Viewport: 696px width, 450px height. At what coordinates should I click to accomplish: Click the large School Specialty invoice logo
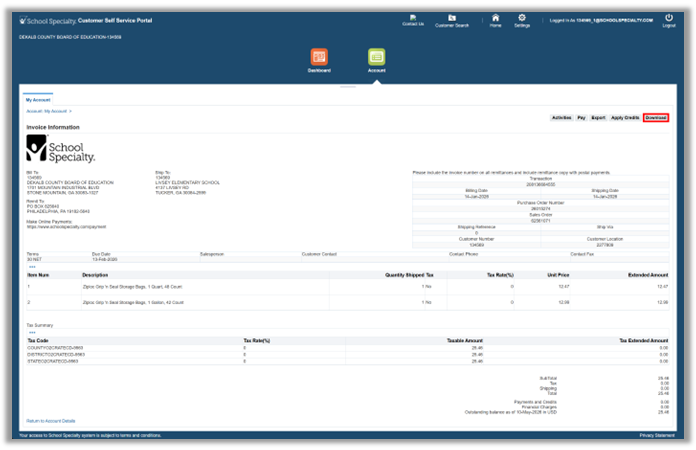point(60,149)
